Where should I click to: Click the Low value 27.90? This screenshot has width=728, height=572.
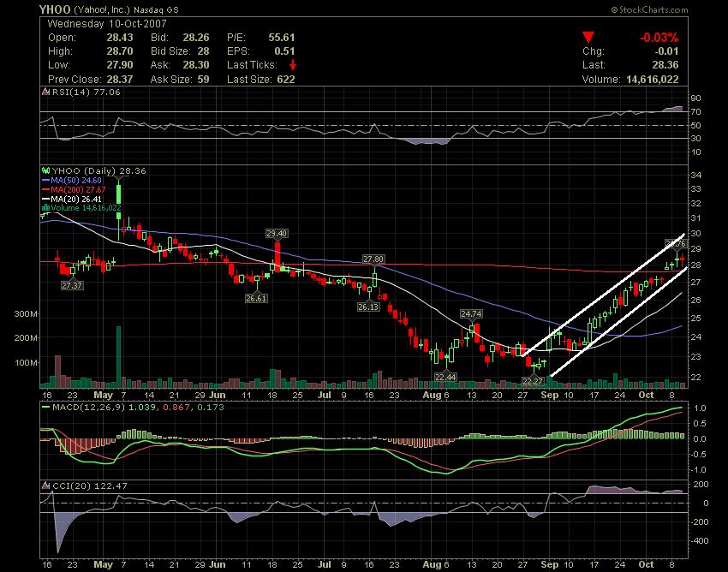tap(120, 64)
